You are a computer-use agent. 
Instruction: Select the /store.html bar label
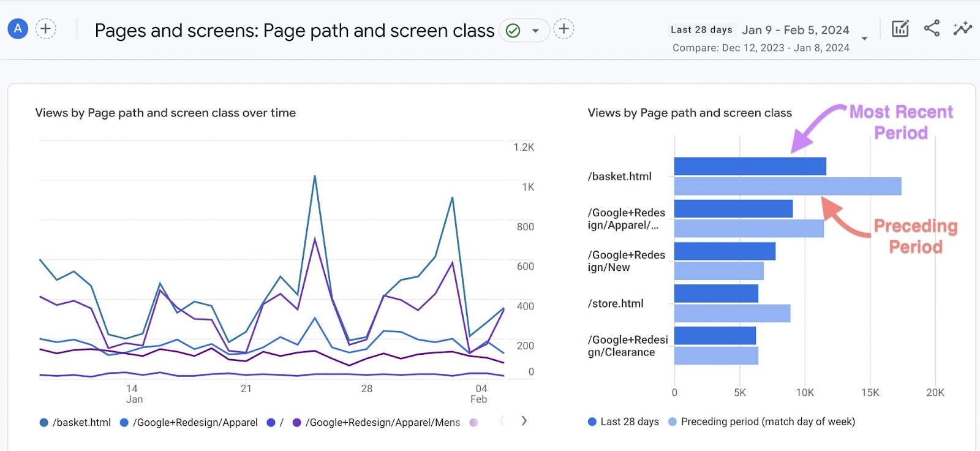(x=616, y=303)
